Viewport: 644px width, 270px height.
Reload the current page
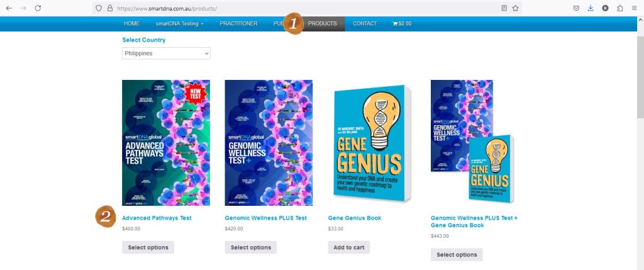point(38,8)
